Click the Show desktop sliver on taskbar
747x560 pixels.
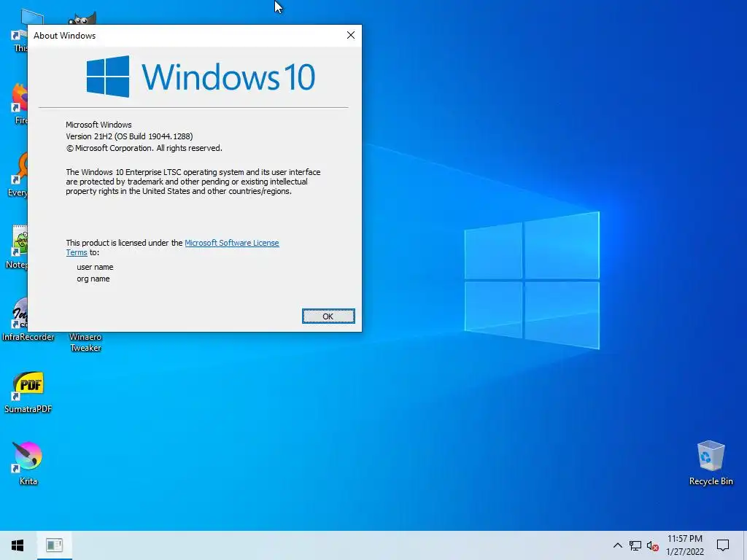point(745,545)
